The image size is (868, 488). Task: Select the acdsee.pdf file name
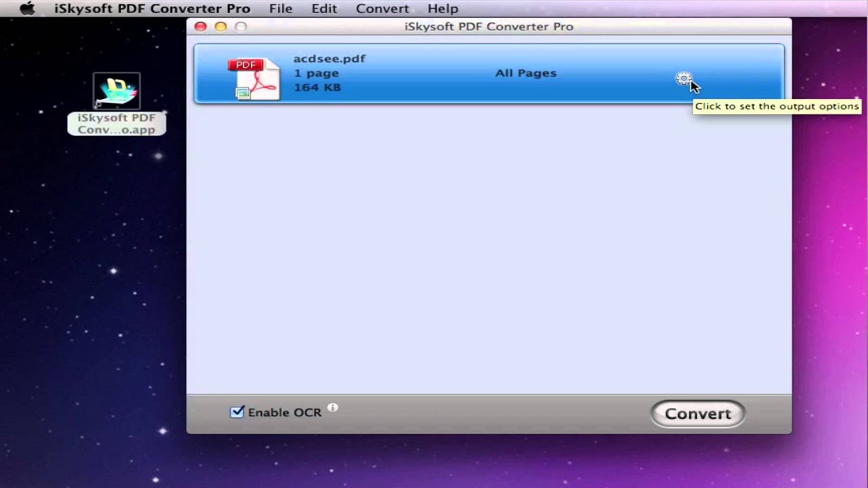[x=329, y=58]
